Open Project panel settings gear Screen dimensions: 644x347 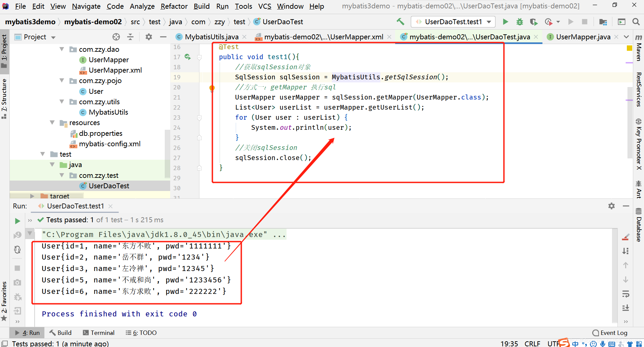pyautogui.click(x=149, y=37)
